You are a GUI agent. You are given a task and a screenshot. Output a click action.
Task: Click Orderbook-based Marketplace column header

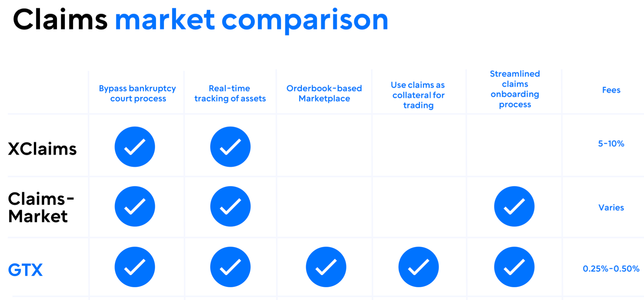tap(324, 93)
